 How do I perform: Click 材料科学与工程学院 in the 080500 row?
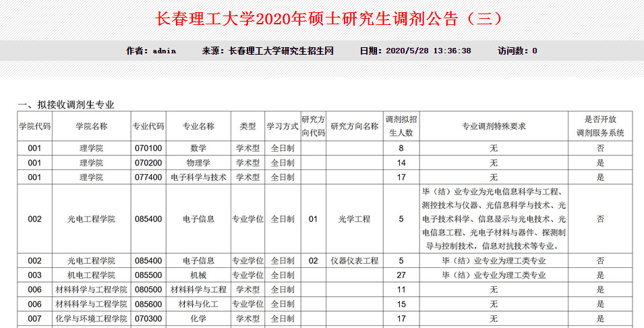point(92,290)
